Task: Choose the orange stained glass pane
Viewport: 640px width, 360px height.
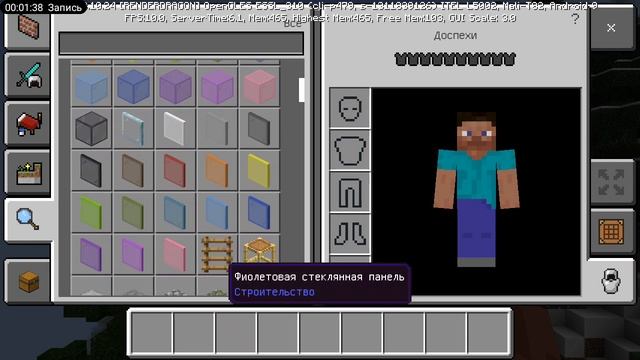Action: point(218,170)
